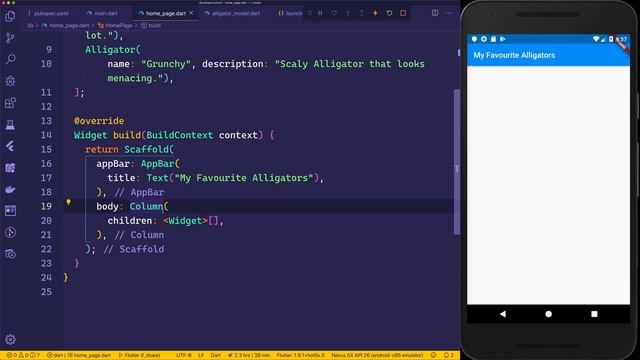Select Nexus 6X emulator device in status bar
The image size is (640, 360).
click(x=377, y=355)
